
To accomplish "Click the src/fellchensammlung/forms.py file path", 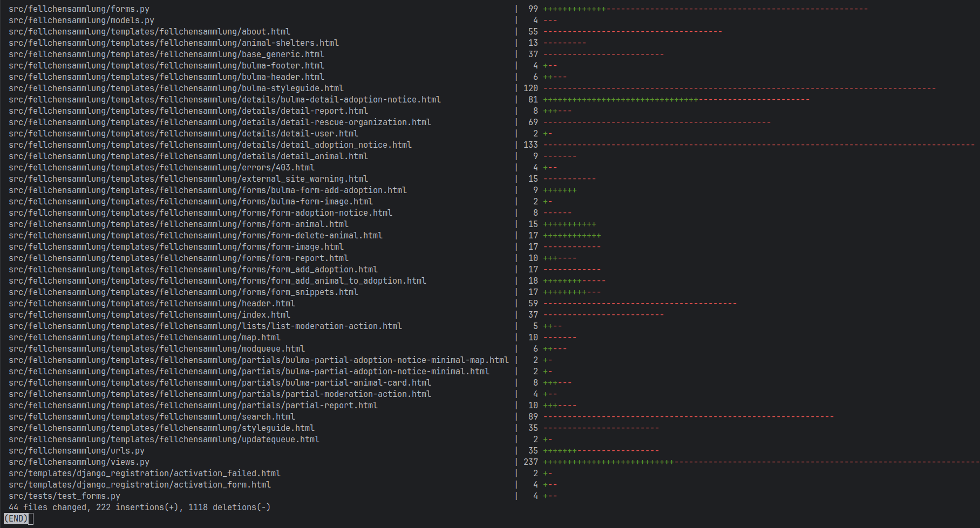I will (x=79, y=9).
